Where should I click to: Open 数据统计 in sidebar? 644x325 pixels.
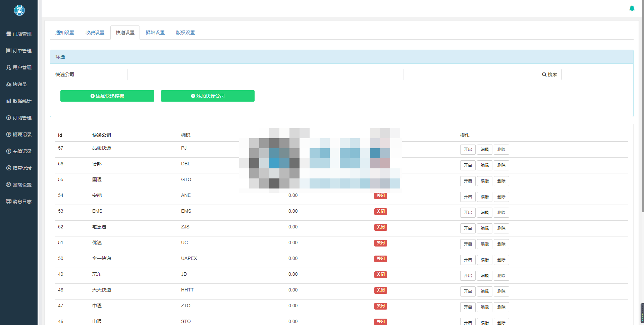coord(19,101)
